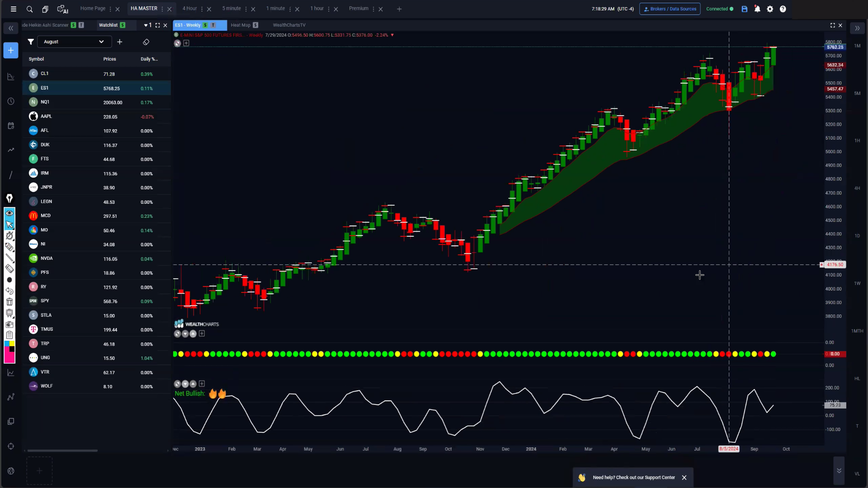
Task: Expand right panel with double chevron
Action: pyautogui.click(x=857, y=28)
